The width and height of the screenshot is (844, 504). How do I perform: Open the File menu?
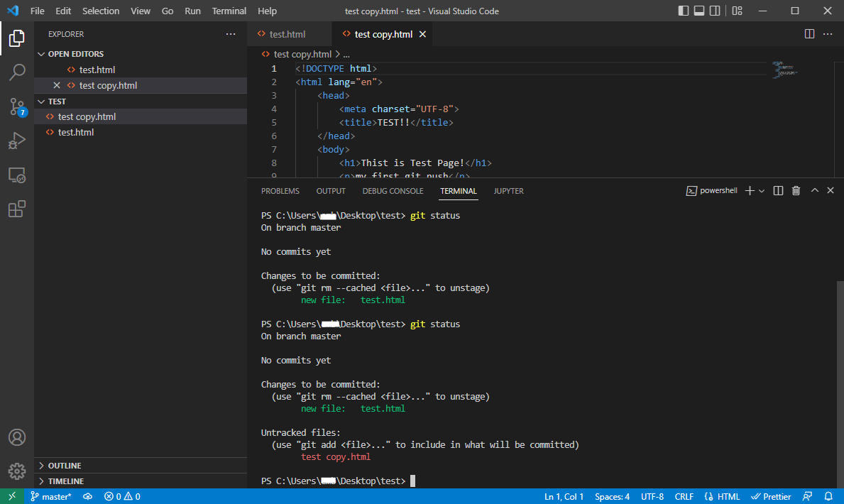[x=37, y=11]
